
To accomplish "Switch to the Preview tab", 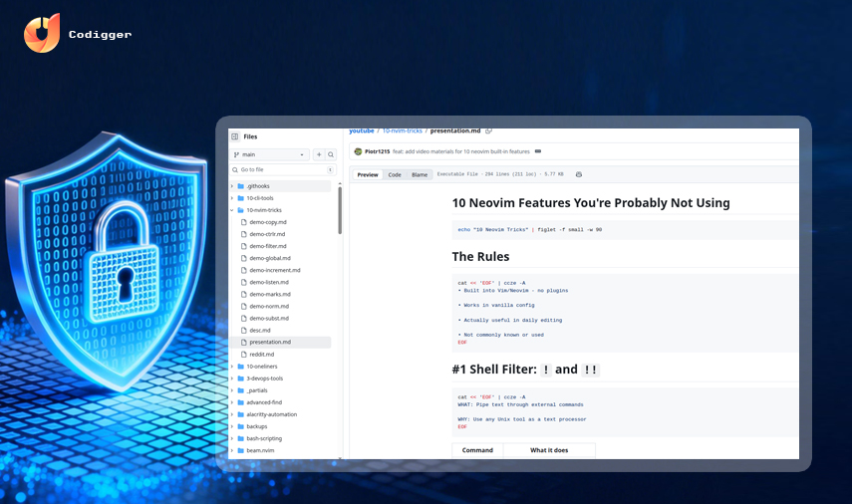I will click(x=368, y=174).
